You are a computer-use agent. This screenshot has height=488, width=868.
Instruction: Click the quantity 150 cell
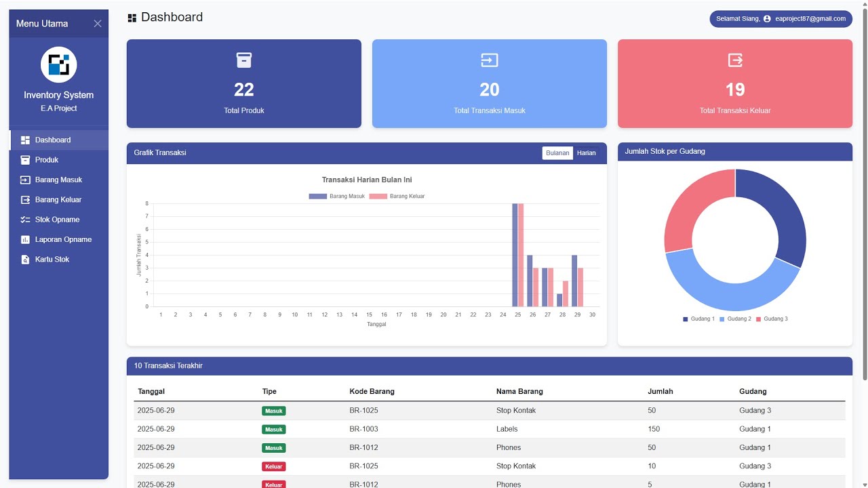654,429
